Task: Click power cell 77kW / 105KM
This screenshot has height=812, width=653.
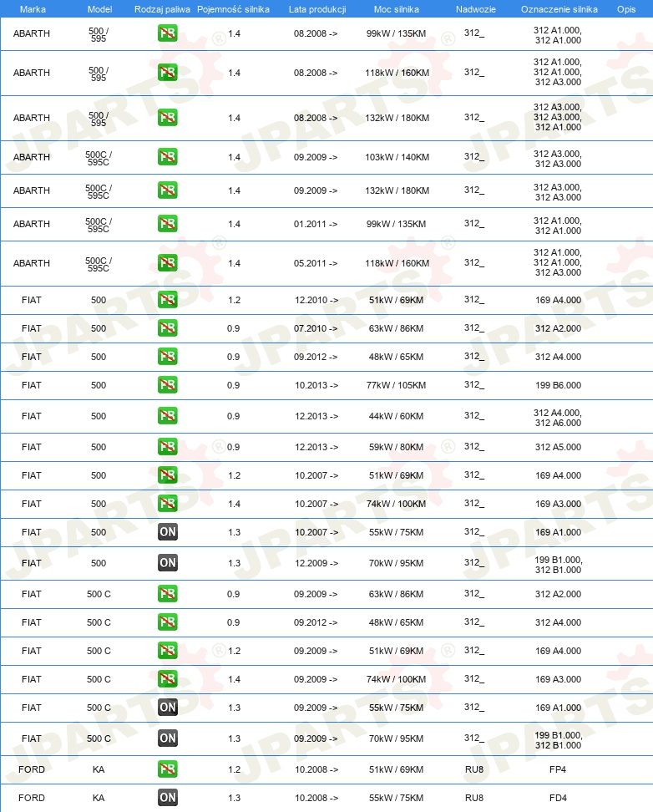Action: point(396,385)
